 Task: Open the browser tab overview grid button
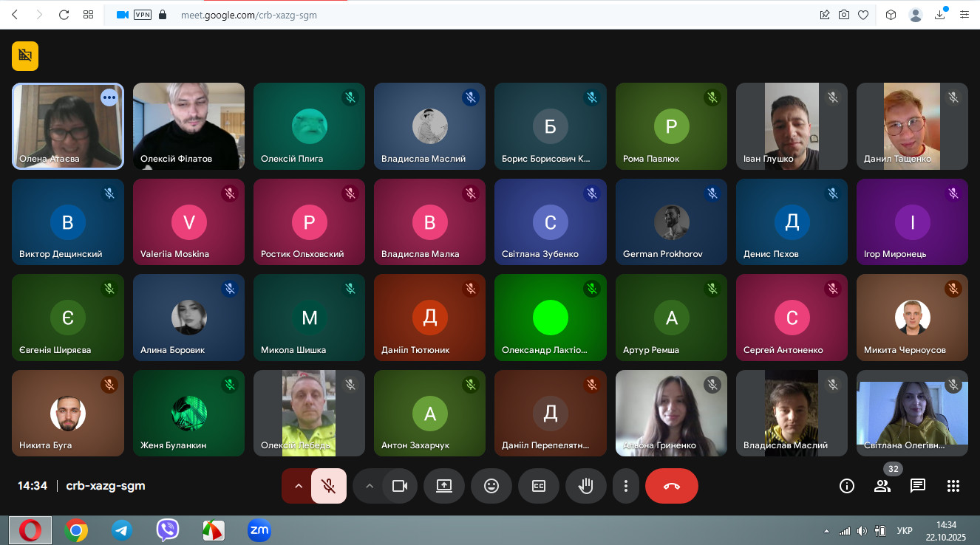point(88,15)
